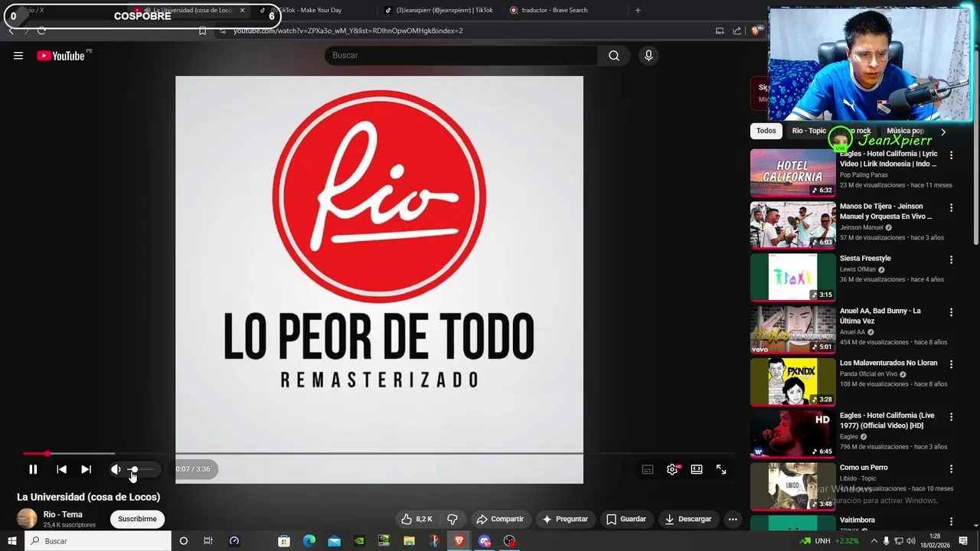The width and height of the screenshot is (980, 551).
Task: Open Microsoft Edge from taskbar
Action: (309, 541)
